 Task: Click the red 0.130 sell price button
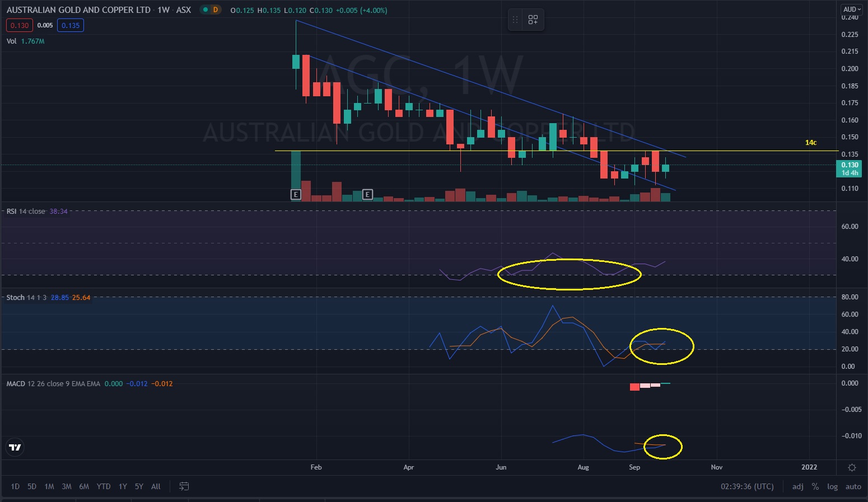pyautogui.click(x=20, y=25)
